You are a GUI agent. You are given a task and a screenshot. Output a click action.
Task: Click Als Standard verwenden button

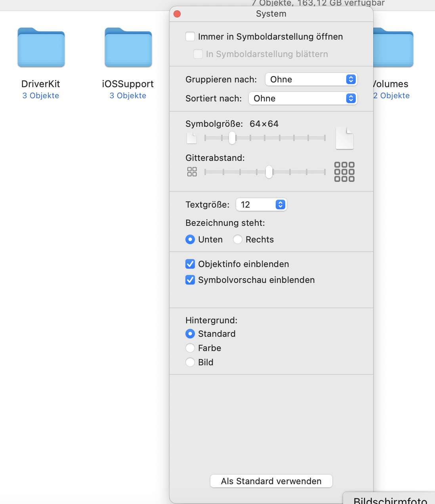click(271, 481)
